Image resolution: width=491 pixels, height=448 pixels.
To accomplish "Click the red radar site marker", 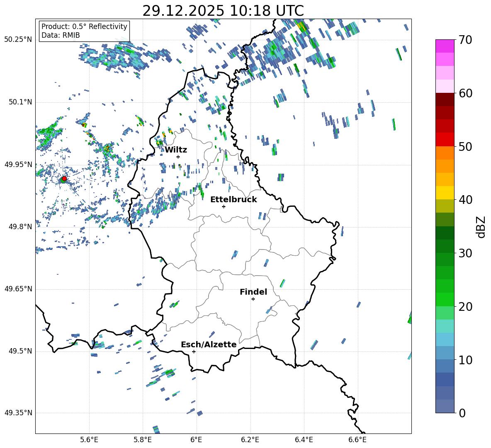I will [x=64, y=178].
